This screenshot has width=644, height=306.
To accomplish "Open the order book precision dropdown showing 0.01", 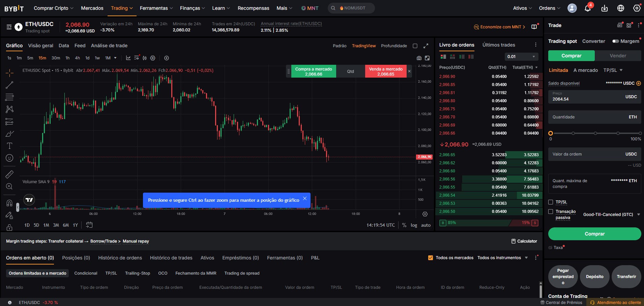I will click(x=521, y=57).
